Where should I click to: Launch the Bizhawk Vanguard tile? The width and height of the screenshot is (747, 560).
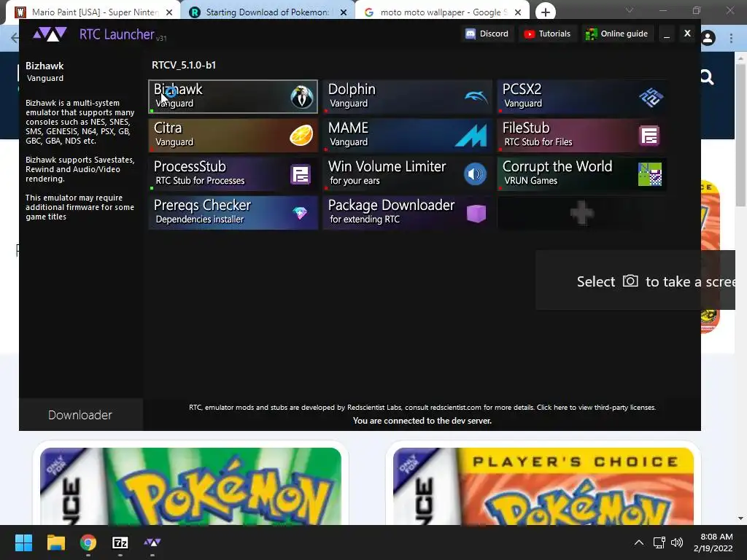[233, 97]
